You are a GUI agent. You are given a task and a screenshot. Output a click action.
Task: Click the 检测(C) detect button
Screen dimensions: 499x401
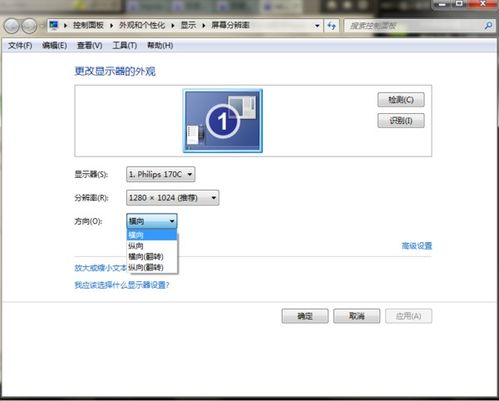coord(401,100)
